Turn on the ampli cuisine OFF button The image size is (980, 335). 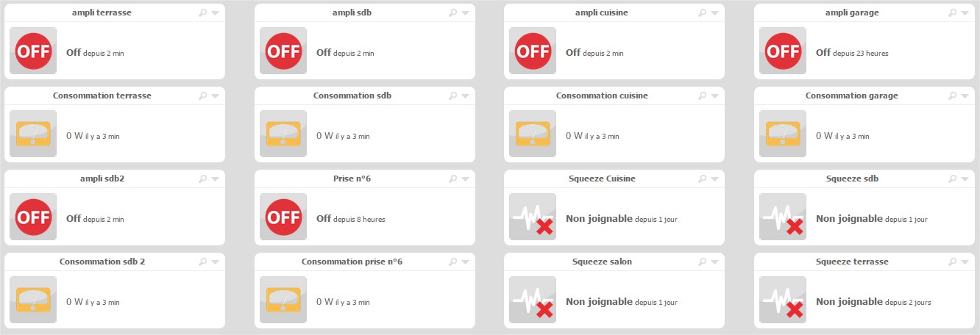pos(533,51)
